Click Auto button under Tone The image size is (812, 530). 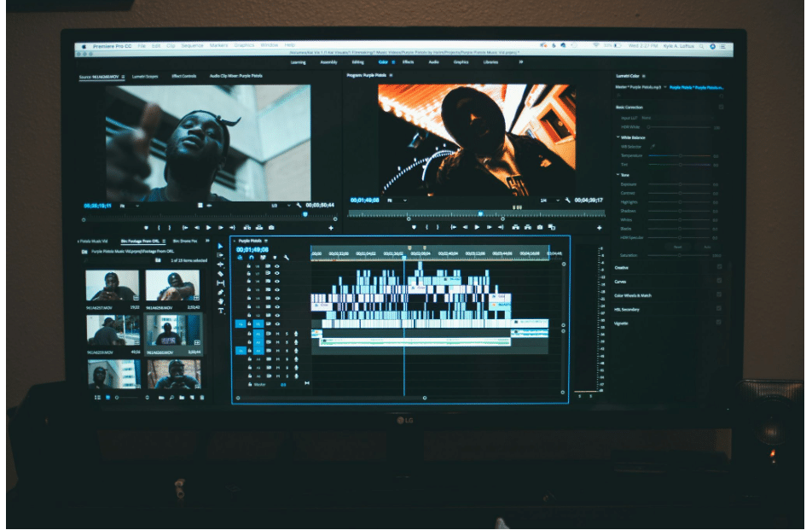pyautogui.click(x=707, y=248)
